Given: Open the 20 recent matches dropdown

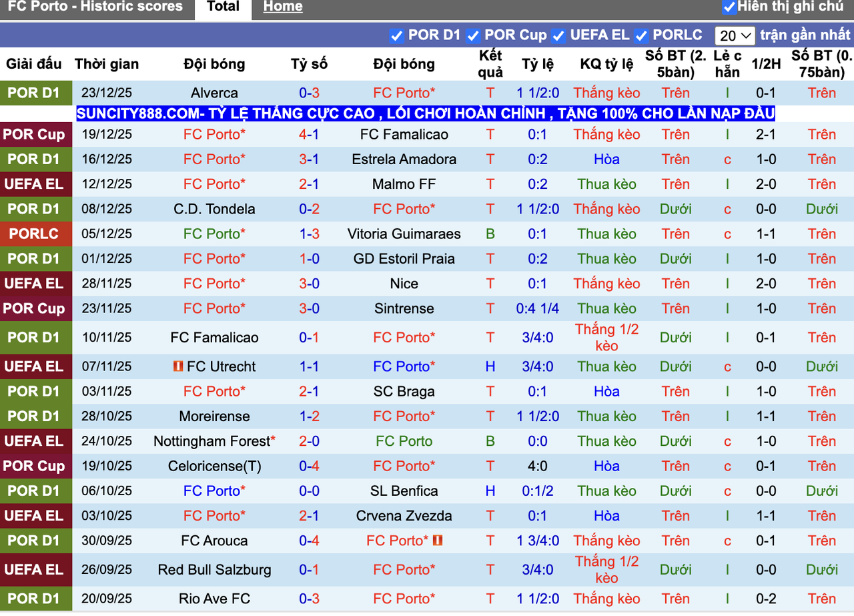Looking at the screenshot, I should 735,35.
